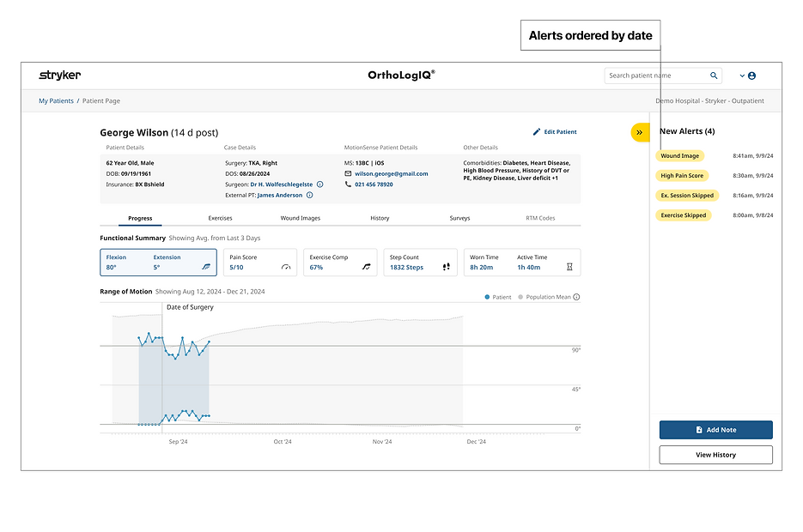Go to My Patients breadcrumb
The image size is (803, 532).
pos(56,100)
